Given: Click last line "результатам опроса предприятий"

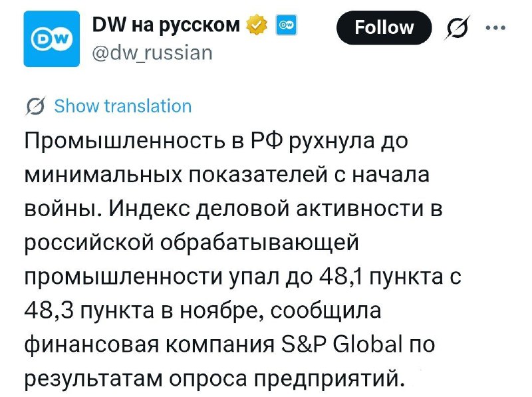Looking at the screenshot, I should click(214, 378).
